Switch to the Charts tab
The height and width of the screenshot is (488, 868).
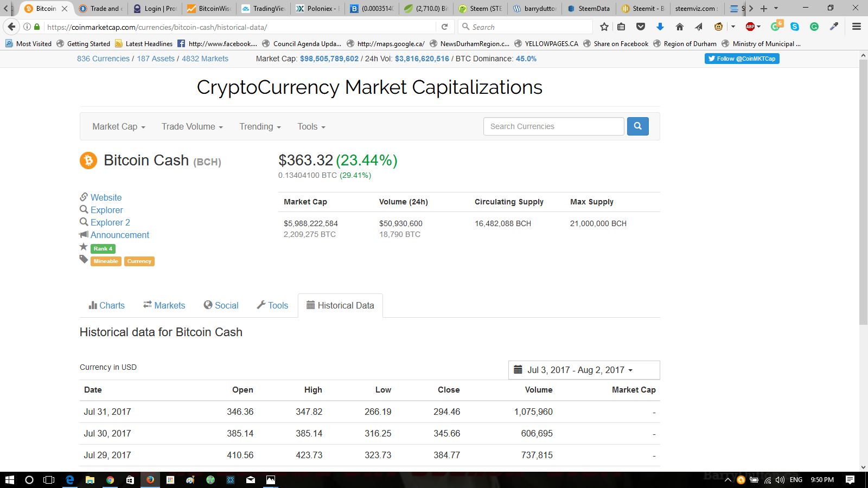[x=107, y=305]
